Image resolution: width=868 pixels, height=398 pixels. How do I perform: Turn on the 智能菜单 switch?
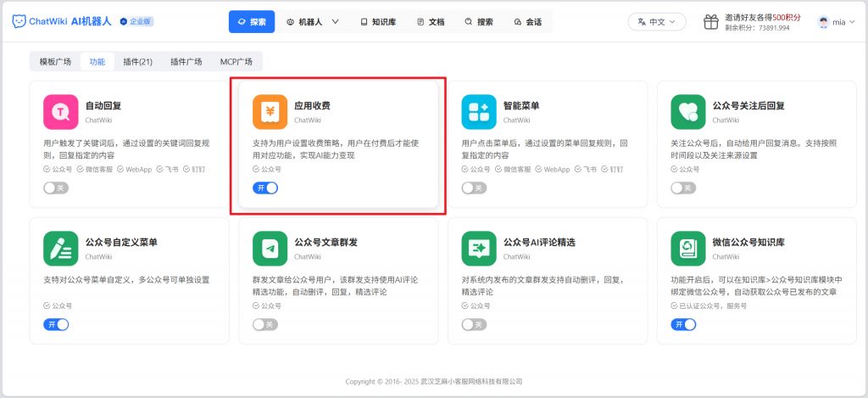[x=474, y=188]
